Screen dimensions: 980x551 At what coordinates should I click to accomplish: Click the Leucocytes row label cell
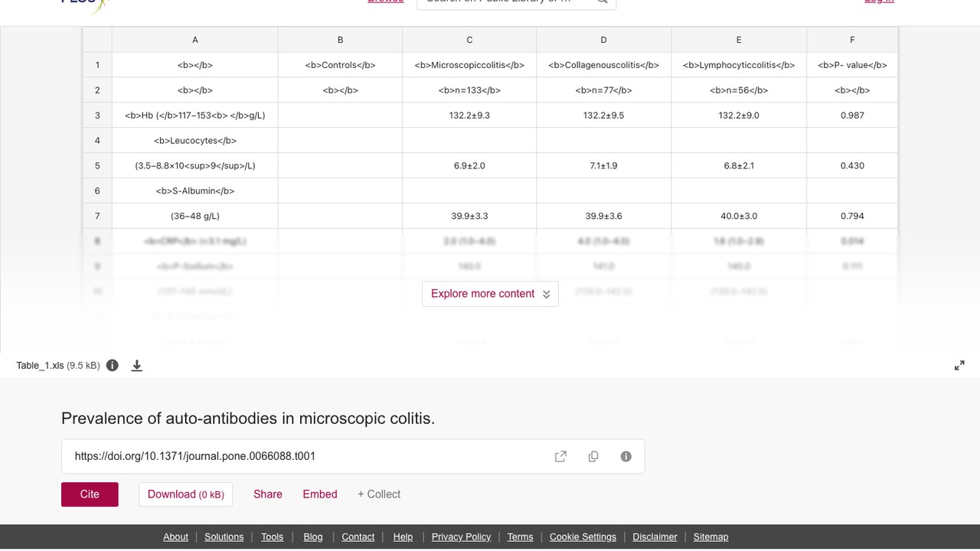click(195, 141)
